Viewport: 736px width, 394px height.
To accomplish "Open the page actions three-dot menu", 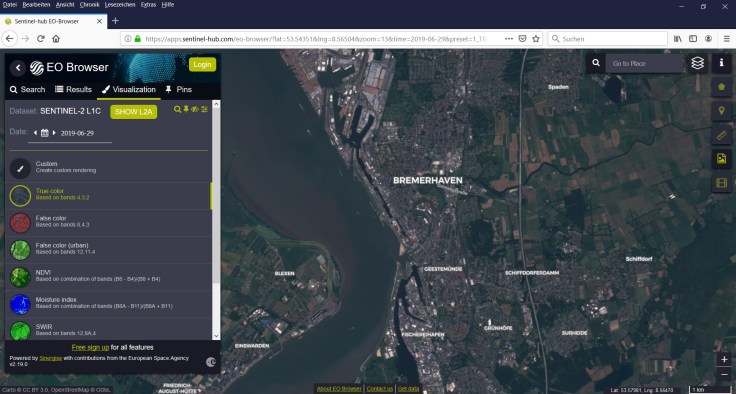I will point(509,39).
